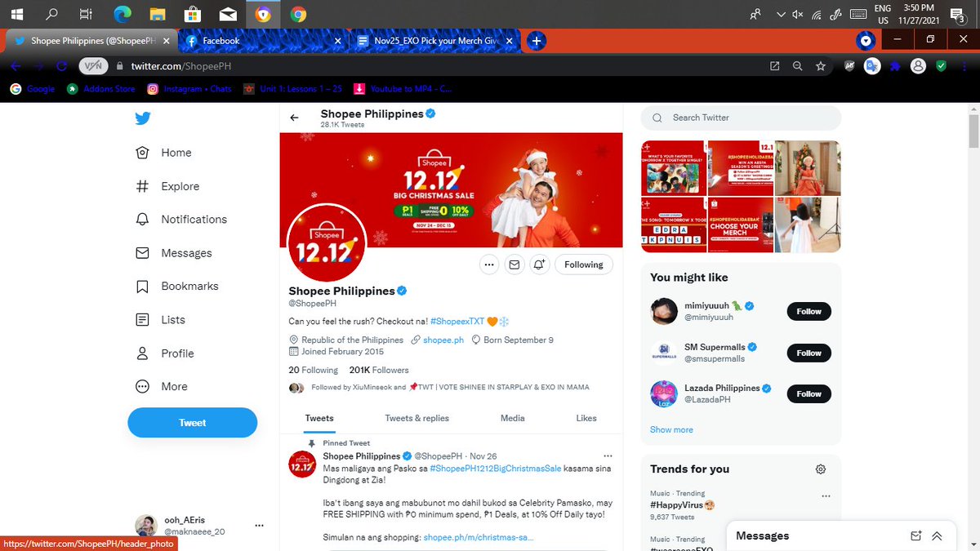Viewport: 980px width, 551px height.
Task: Open Explore in Twitter sidebar
Action: click(x=167, y=186)
